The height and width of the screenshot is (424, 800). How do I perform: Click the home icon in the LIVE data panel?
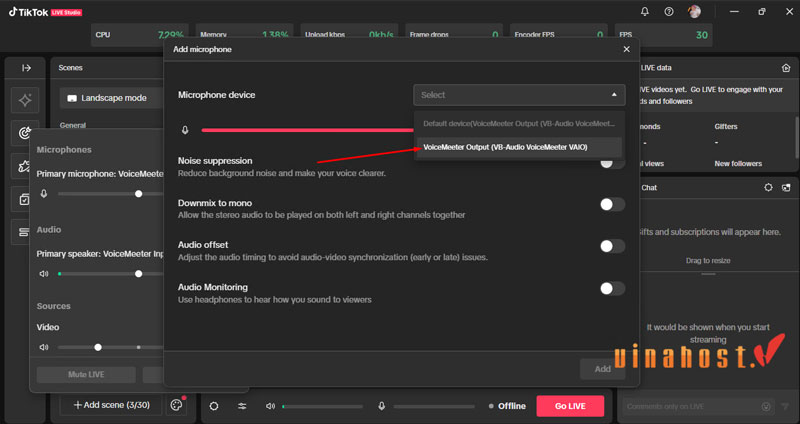(x=786, y=68)
